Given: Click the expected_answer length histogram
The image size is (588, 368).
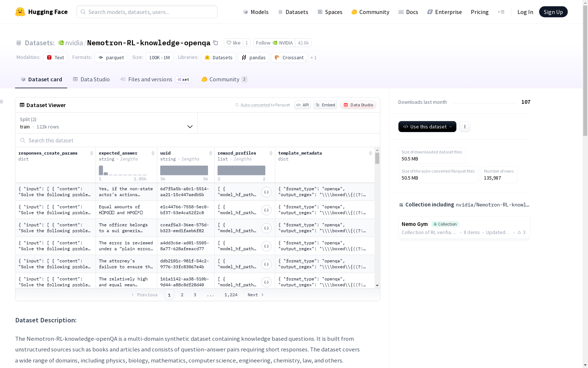Looking at the screenshot, I should pyautogui.click(x=123, y=170).
